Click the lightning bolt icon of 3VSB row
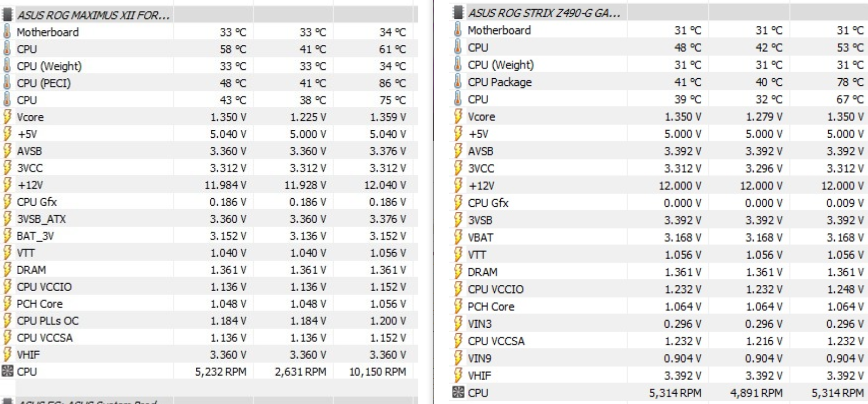Screen dimensions: 868x404 pos(458,220)
